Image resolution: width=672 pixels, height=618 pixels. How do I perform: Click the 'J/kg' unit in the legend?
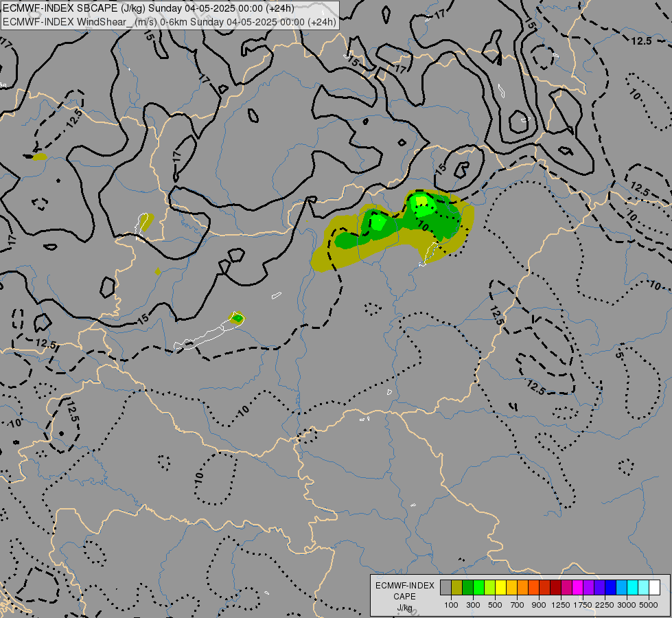click(x=404, y=608)
